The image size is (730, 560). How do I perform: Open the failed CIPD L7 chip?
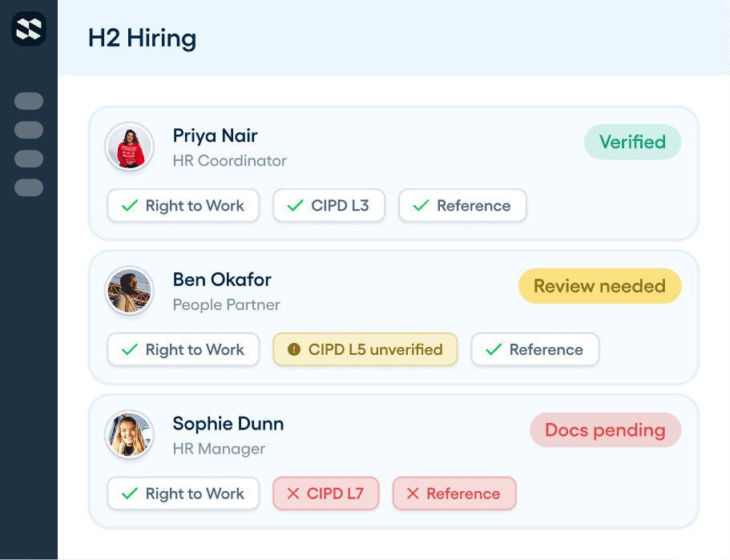(326, 493)
